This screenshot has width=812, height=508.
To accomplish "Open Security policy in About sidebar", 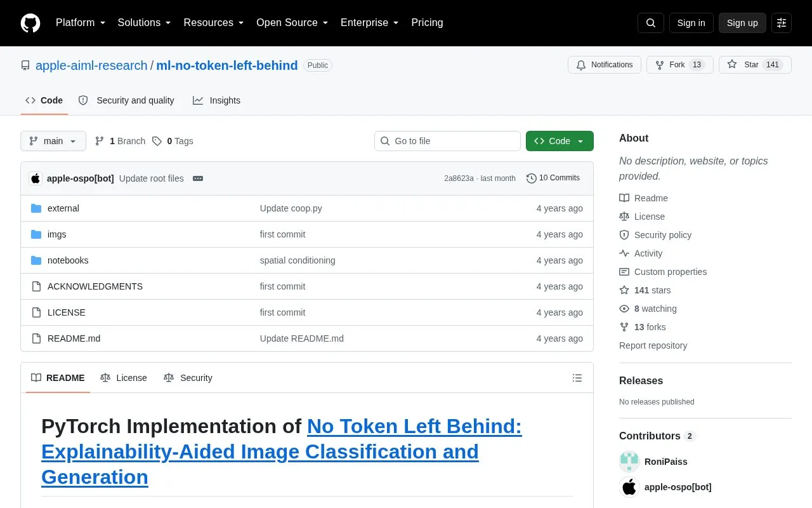I will 655,235.
